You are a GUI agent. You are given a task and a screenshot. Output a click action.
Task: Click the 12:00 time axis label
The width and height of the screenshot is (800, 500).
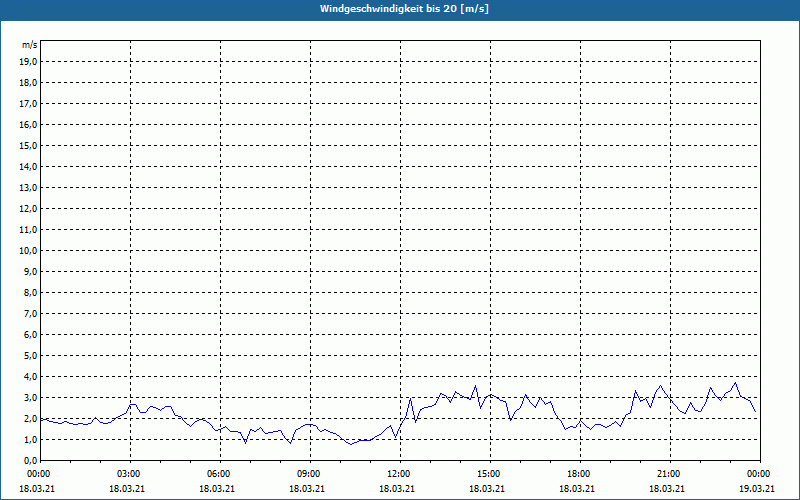400,474
